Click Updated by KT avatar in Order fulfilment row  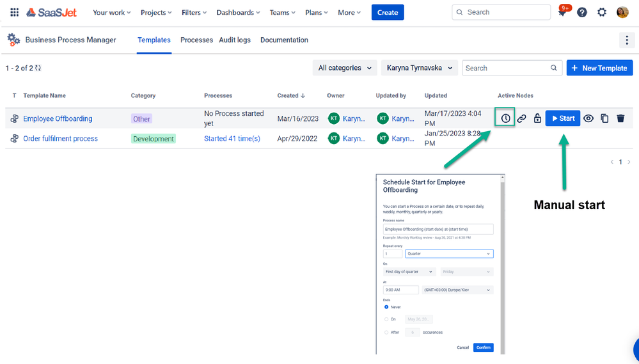click(x=383, y=139)
